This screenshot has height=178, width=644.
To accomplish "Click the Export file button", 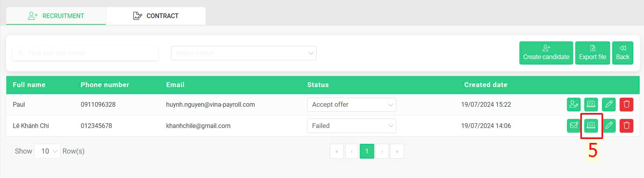I will click(592, 53).
